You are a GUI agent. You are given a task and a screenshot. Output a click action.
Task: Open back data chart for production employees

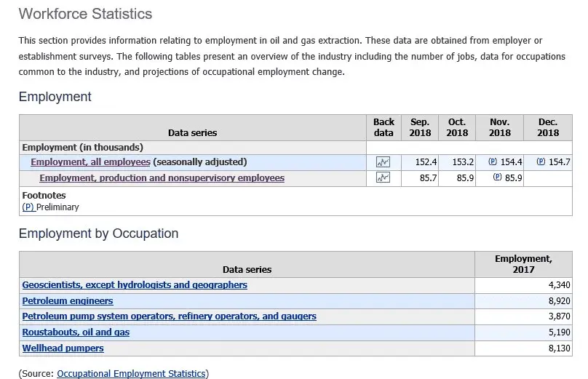(383, 178)
